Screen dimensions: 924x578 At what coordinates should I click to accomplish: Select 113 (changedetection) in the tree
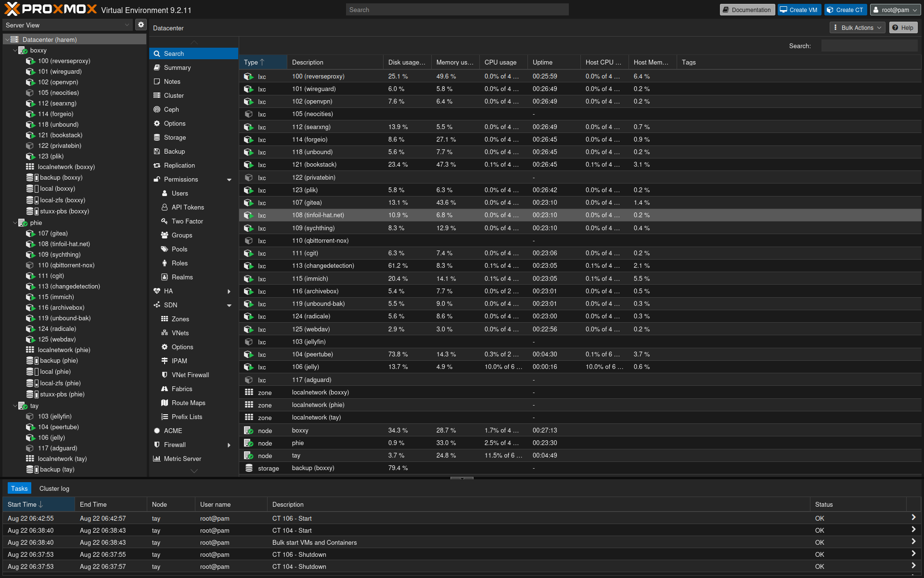[x=69, y=287]
